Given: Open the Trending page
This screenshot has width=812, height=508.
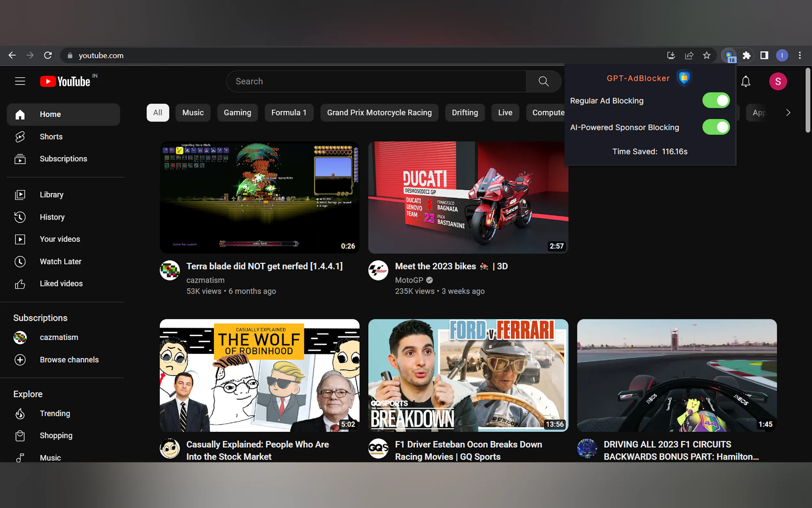Looking at the screenshot, I should (x=55, y=413).
